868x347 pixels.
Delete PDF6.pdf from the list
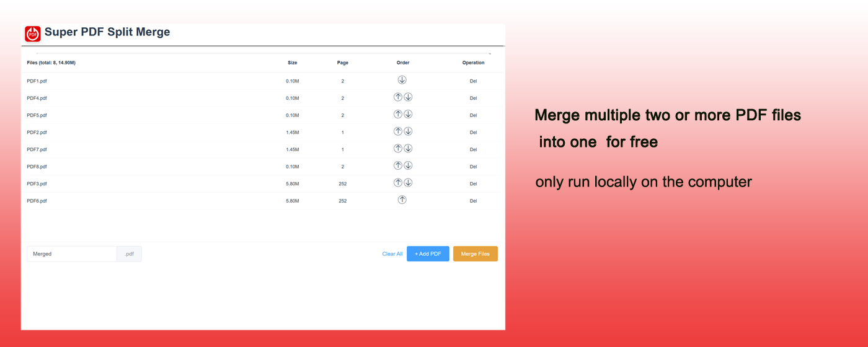click(x=473, y=201)
